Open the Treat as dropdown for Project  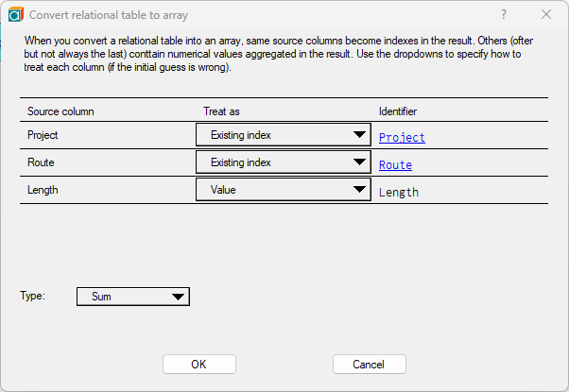tap(283, 135)
